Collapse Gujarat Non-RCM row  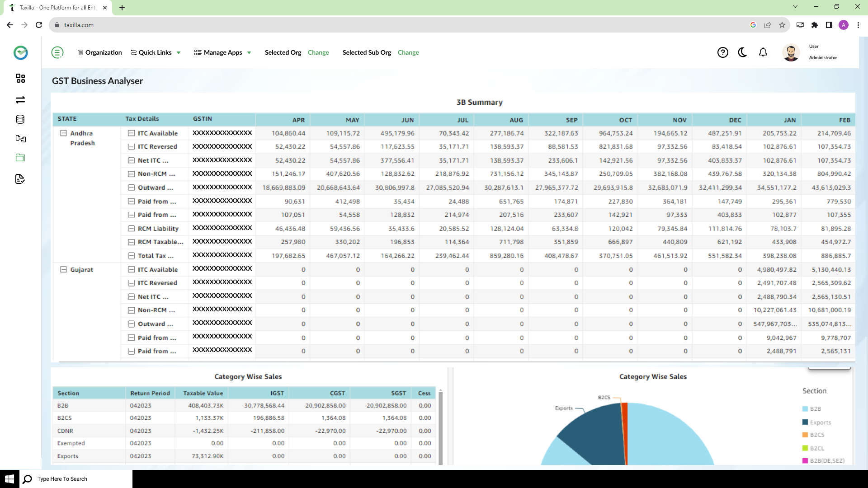point(131,310)
